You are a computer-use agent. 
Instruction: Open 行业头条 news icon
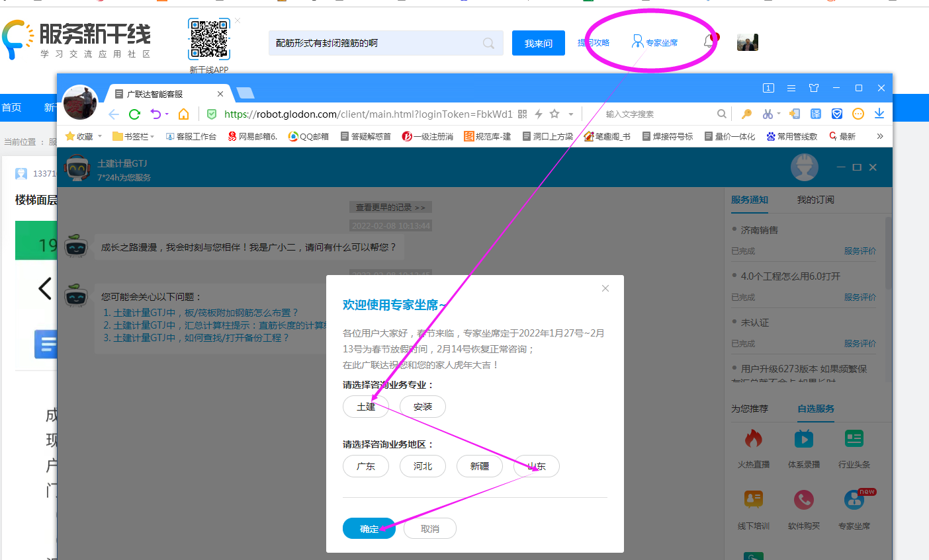(854, 438)
